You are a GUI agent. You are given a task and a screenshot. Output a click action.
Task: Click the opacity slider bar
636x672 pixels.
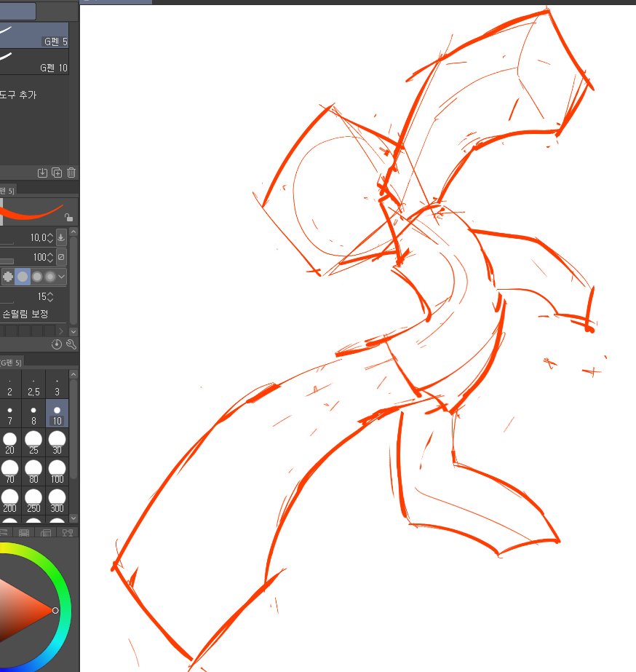[x=7, y=261]
